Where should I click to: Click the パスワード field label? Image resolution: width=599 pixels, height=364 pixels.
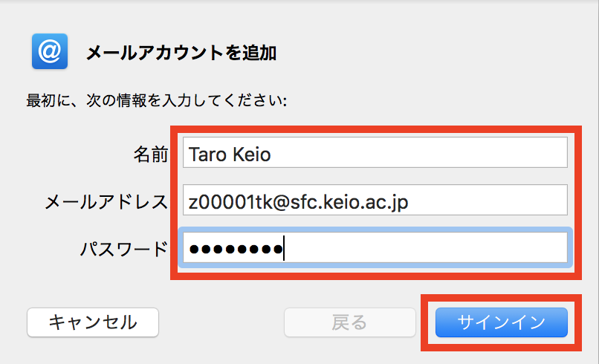click(123, 249)
